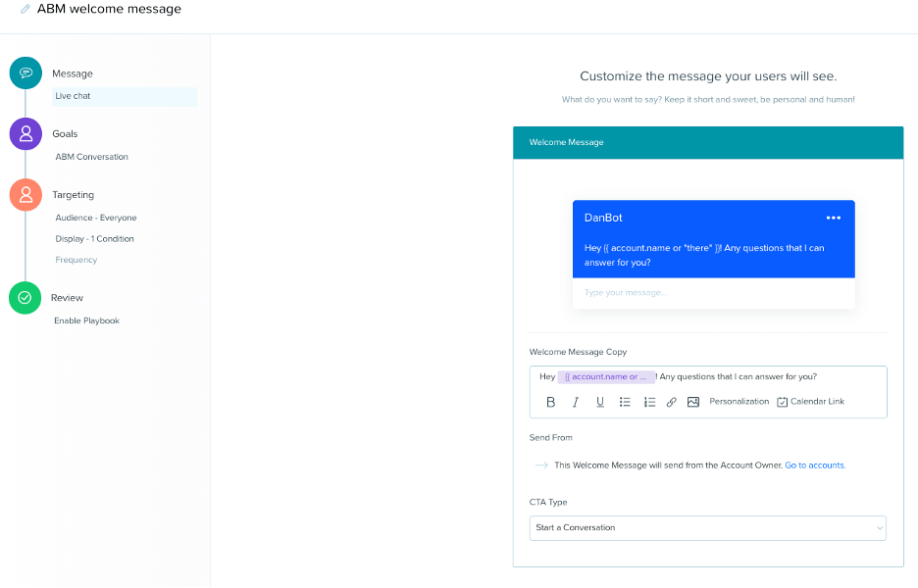Toggle italic formatting
The width and height of the screenshot is (918, 588).
576,402
